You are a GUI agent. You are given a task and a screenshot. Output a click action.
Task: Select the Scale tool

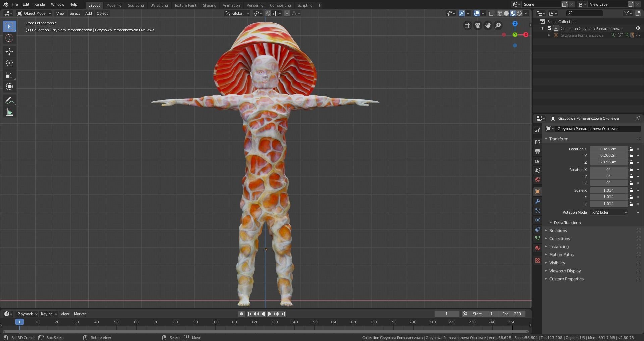point(9,75)
